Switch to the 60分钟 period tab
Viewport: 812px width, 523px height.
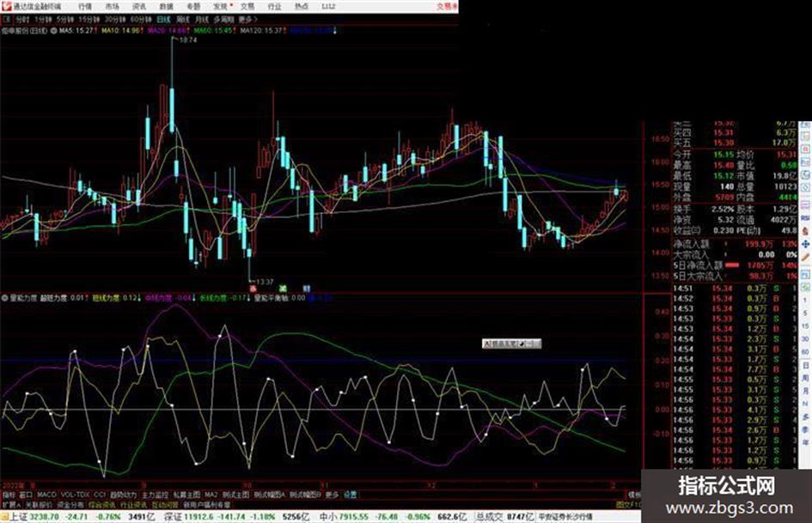(141, 20)
